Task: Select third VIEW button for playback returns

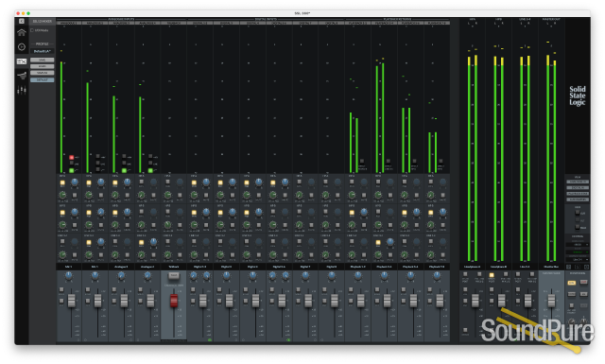Action: pyautogui.click(x=578, y=194)
